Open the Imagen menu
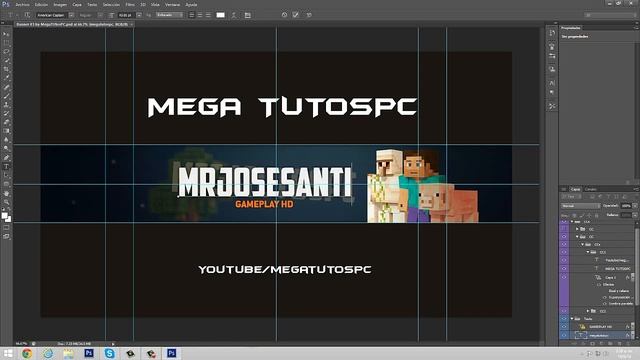The height and width of the screenshot is (360, 640). click(60, 4)
